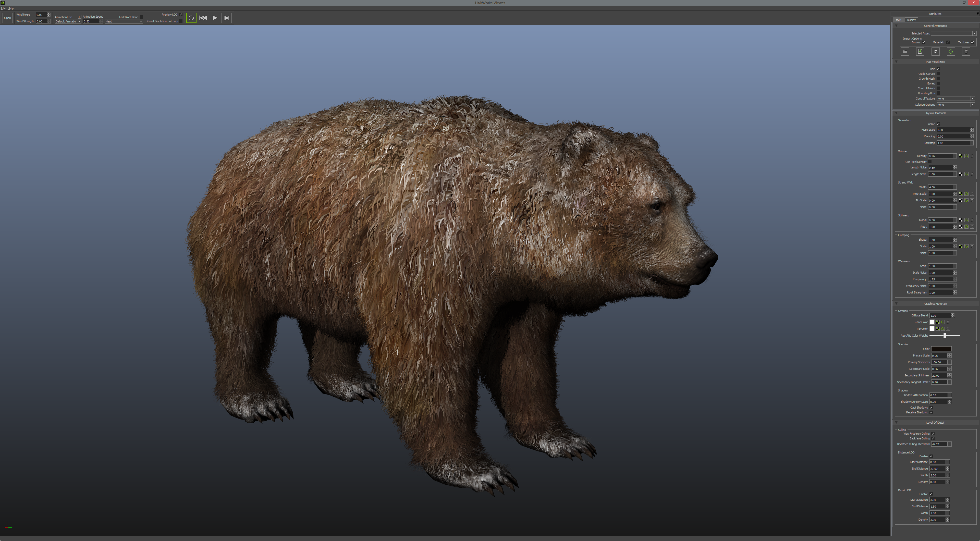Enable the Guide Curves visualizer checkbox

[x=938, y=74]
